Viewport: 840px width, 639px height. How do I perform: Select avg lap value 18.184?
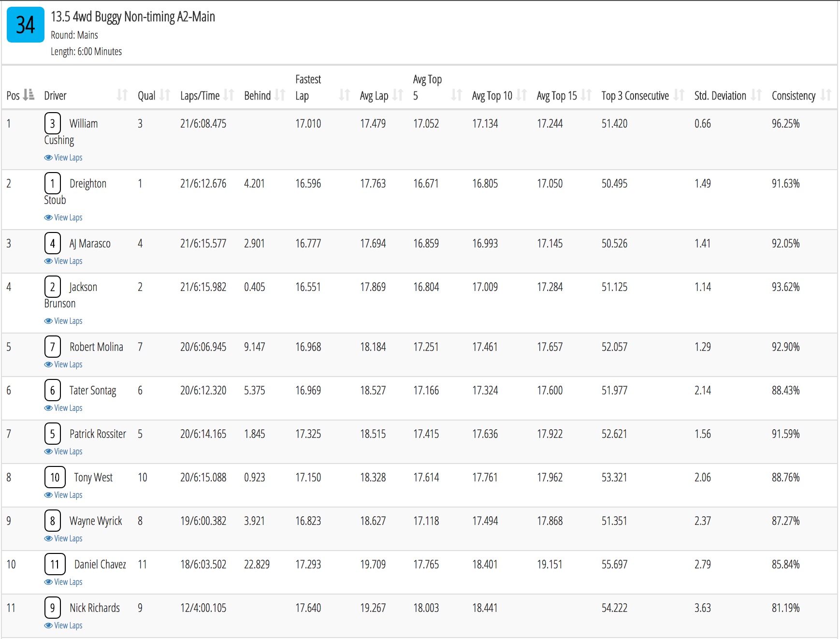[373, 347]
